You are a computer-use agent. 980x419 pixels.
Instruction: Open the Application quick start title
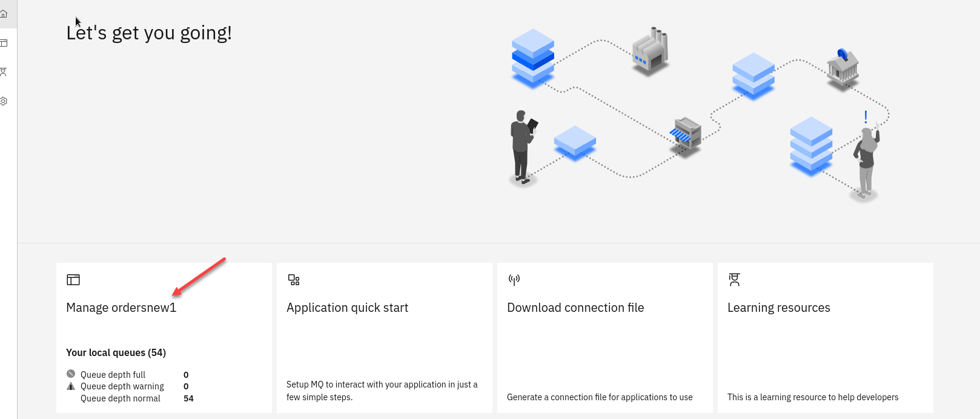347,308
